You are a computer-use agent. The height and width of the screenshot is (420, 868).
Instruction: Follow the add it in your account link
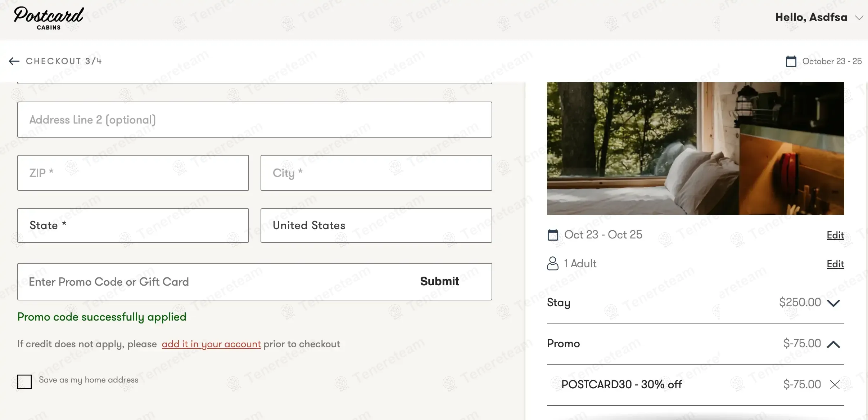click(x=211, y=344)
